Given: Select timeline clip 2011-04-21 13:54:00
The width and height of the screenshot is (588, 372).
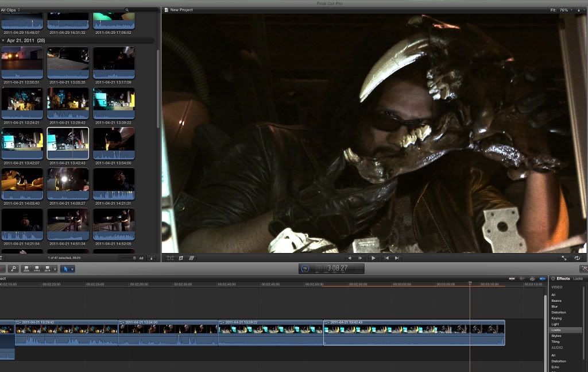Looking at the screenshot, I should [168, 332].
